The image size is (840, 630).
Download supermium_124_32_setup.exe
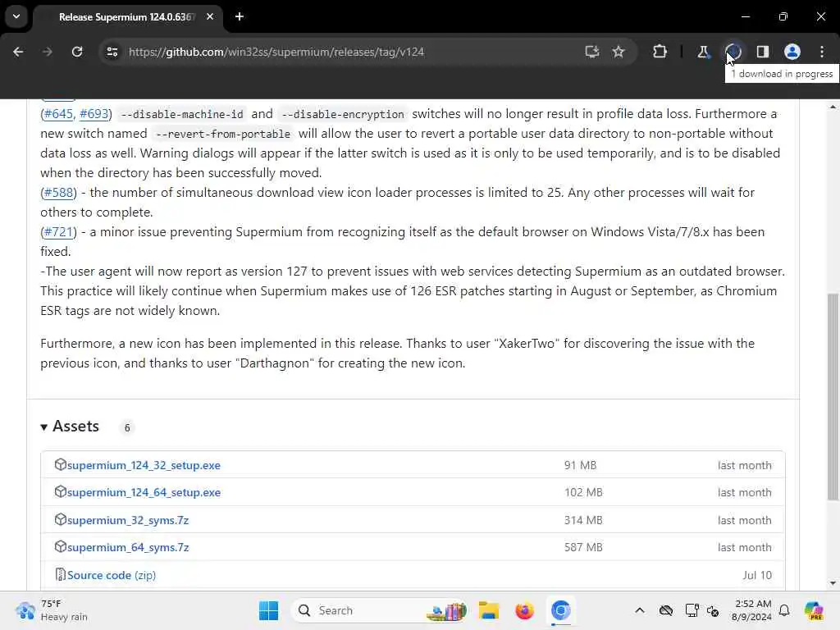[x=144, y=466]
